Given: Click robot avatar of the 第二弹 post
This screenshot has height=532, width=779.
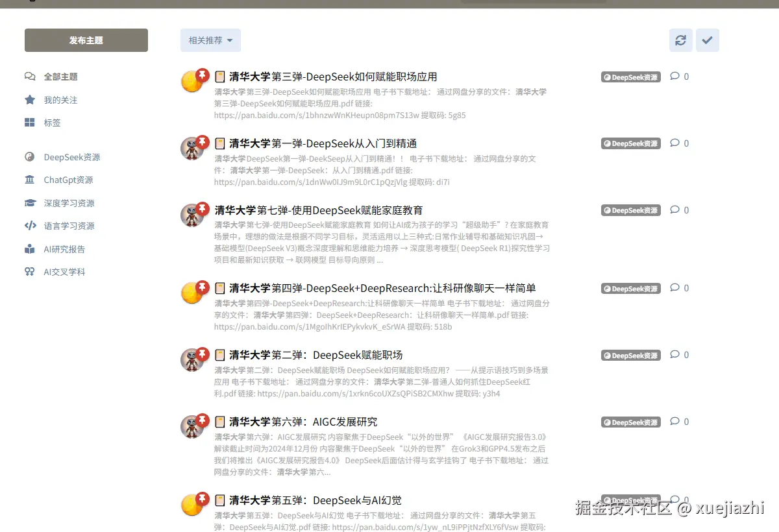Looking at the screenshot, I should (192, 360).
